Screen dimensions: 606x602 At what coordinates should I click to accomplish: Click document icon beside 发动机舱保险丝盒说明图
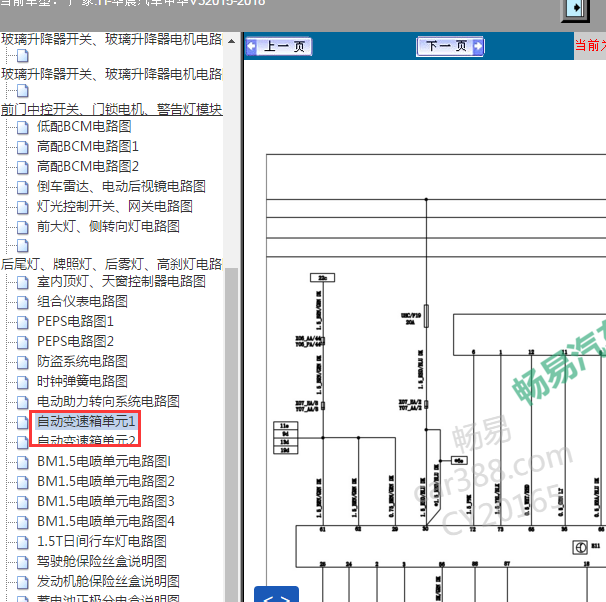pos(23,582)
